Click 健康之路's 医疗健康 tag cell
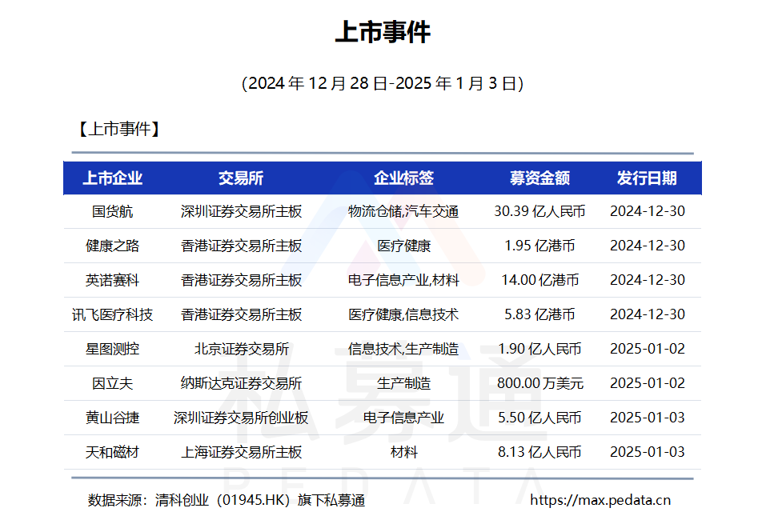This screenshot has width=766, height=532. [x=403, y=246]
